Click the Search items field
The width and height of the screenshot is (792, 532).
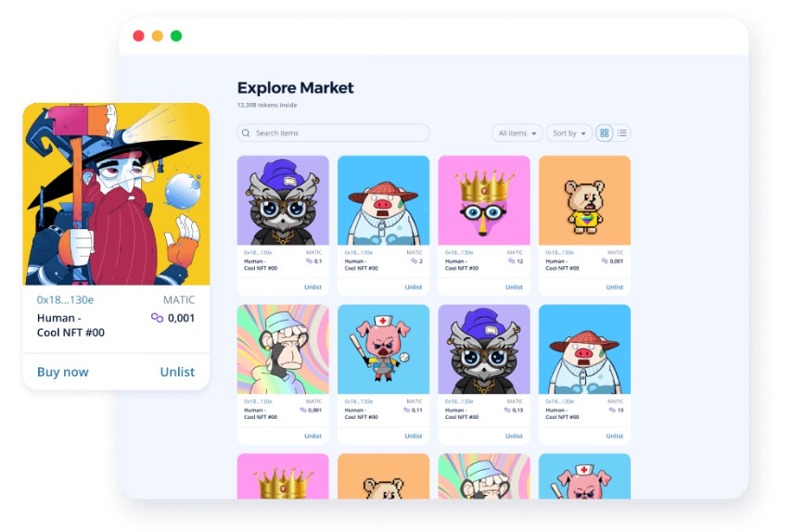click(333, 133)
